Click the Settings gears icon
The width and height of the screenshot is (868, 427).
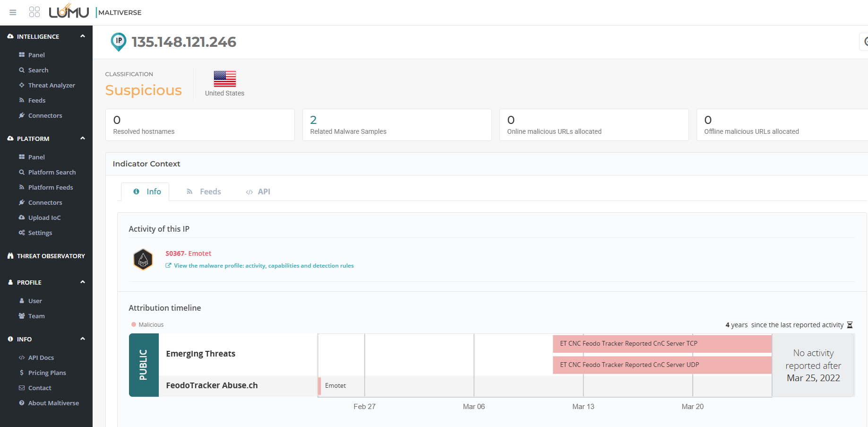[x=22, y=233]
